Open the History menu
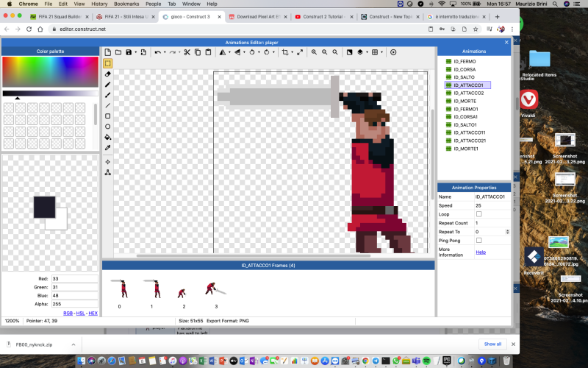The width and height of the screenshot is (588, 368). click(99, 4)
